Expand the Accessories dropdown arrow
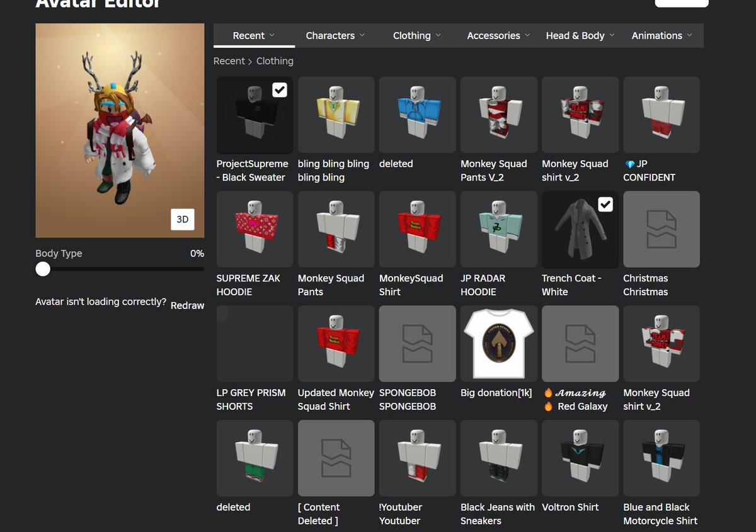 [527, 35]
